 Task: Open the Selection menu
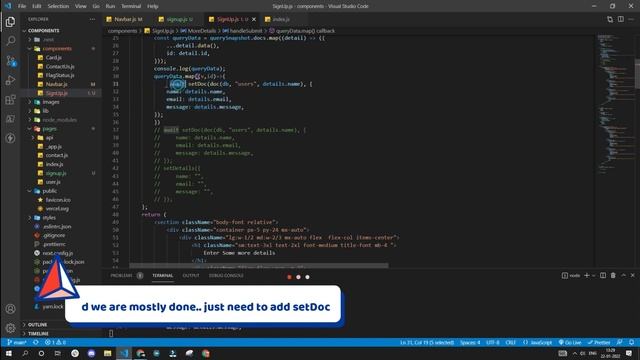coord(58,6)
